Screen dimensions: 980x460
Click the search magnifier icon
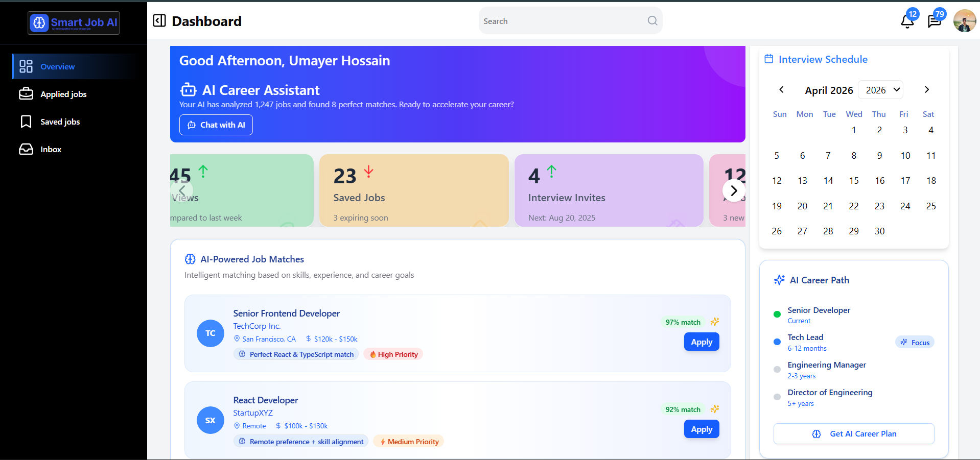pyautogui.click(x=652, y=20)
